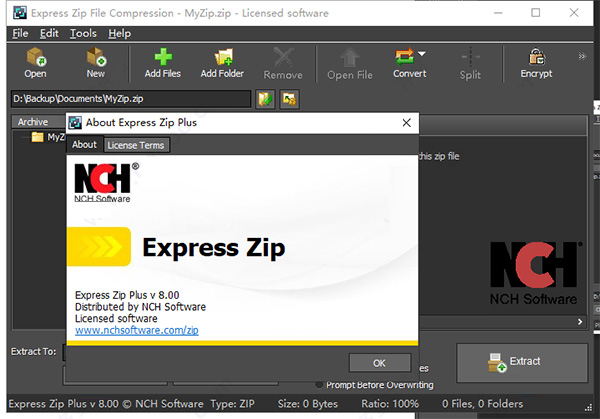Click 'Size: 0 Bytes' in the status bar
This screenshot has height=419, width=600.
[x=308, y=404]
